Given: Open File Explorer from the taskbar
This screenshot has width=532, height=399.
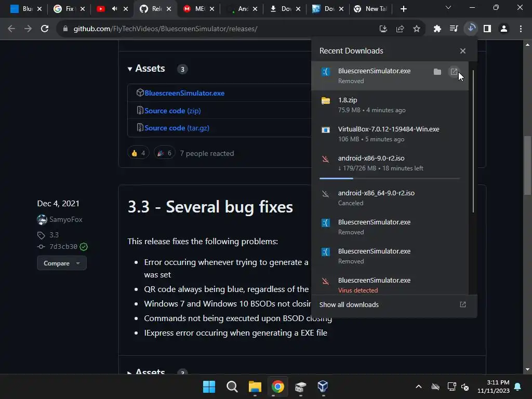Looking at the screenshot, I should tap(255, 387).
